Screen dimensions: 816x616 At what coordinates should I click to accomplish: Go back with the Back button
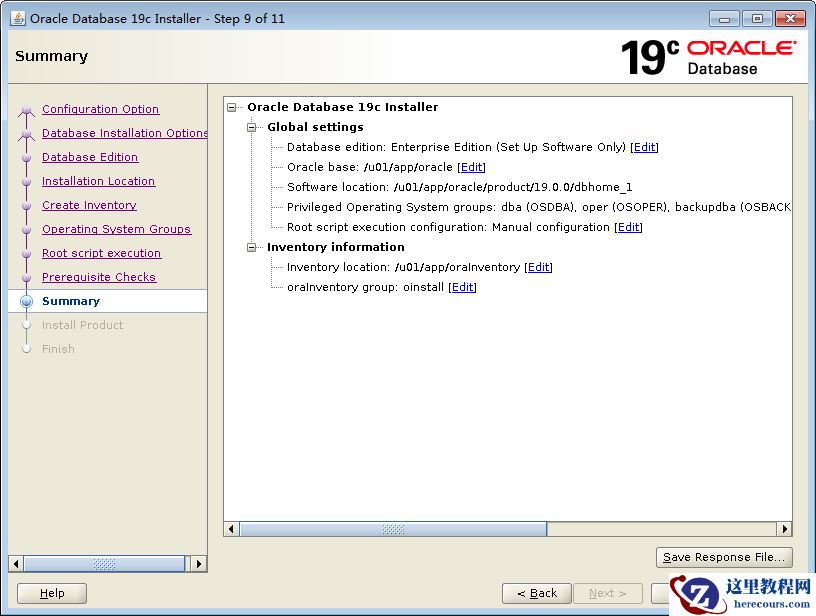537,593
